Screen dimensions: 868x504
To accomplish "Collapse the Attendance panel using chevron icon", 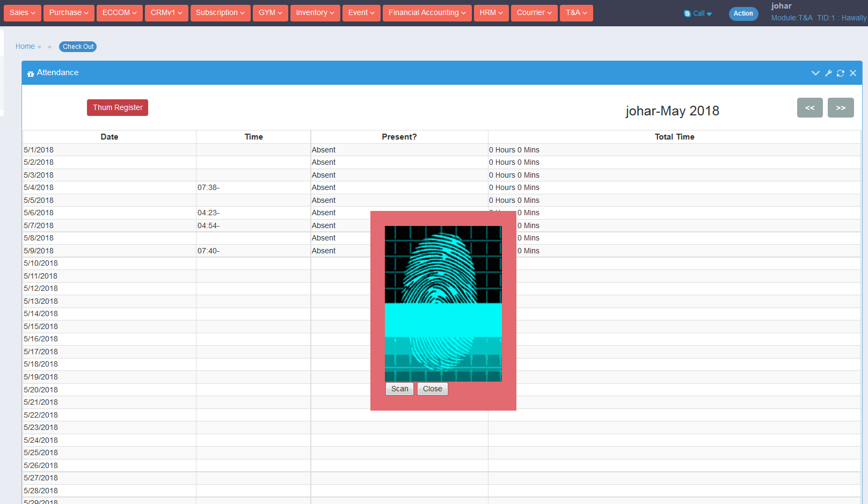I will point(815,73).
